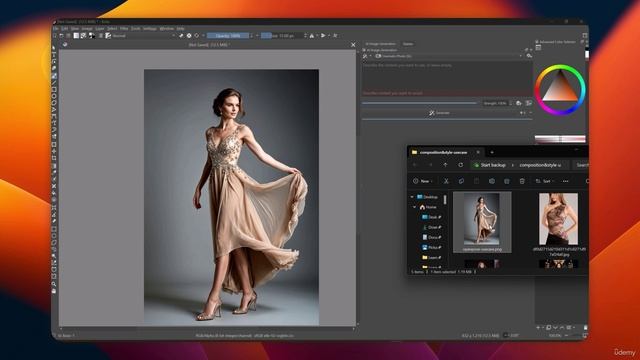This screenshot has height=360, width=640.
Task: Open the foreground/background color selector in the toolbar
Action: tap(92, 36)
